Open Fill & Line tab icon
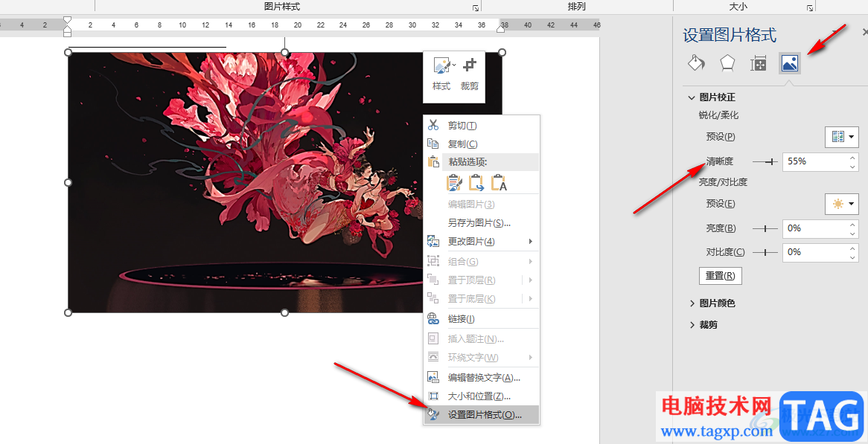This screenshot has width=868, height=444. pos(696,63)
